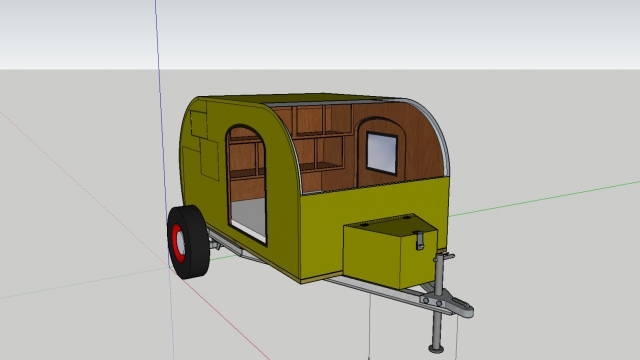Select the round jack foot plate

click(436, 349)
